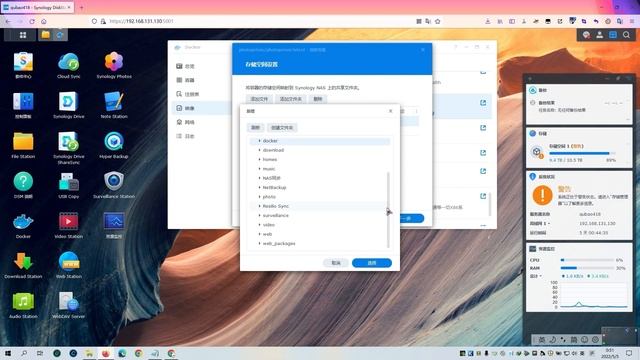Select the web folder label
The height and width of the screenshot is (360, 640).
267,234
